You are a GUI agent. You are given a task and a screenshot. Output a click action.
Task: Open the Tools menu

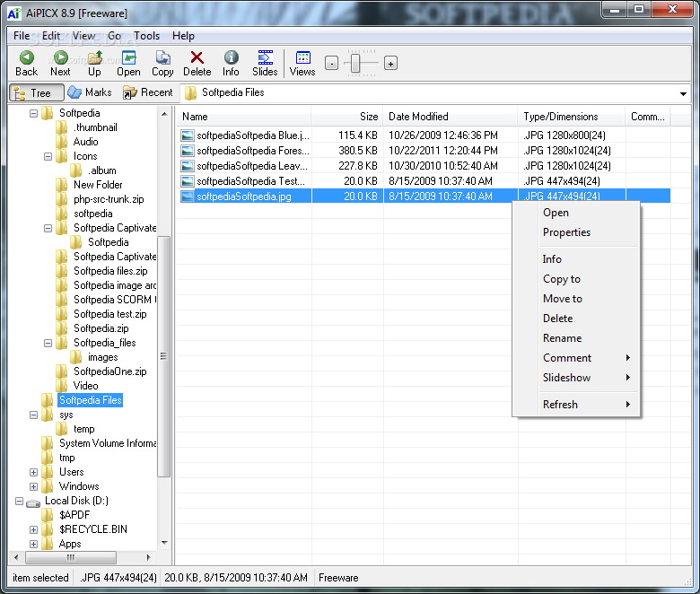146,36
